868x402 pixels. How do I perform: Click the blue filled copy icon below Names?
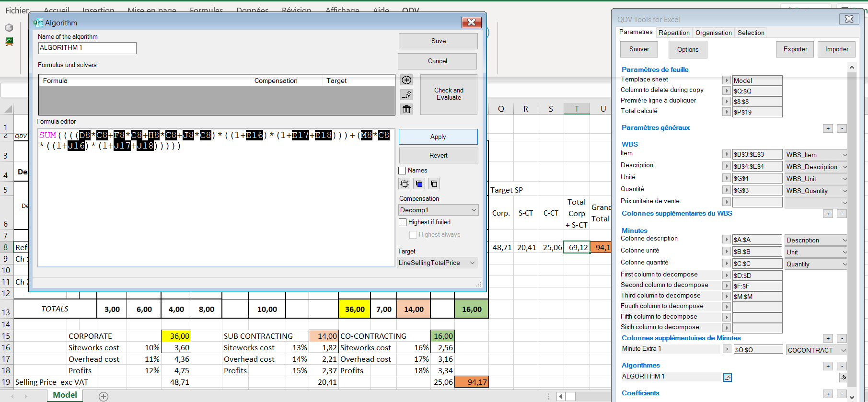[419, 184]
